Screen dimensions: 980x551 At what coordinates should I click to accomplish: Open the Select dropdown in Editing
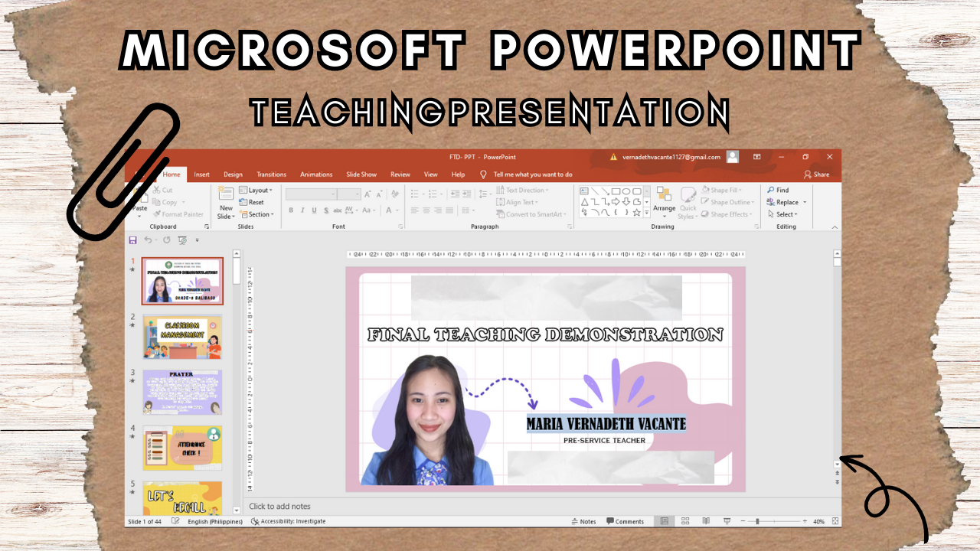pyautogui.click(x=782, y=214)
